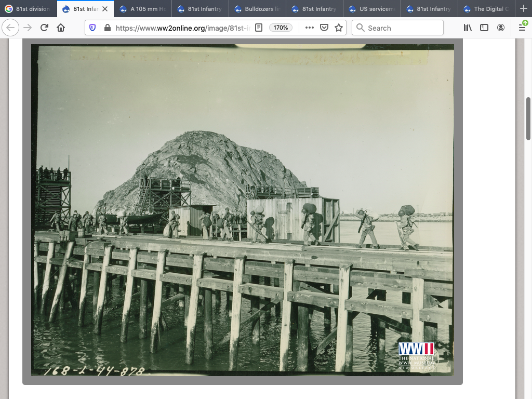Screen dimensions: 532x399
Task: Go to the browser home page
Action: coord(61,28)
